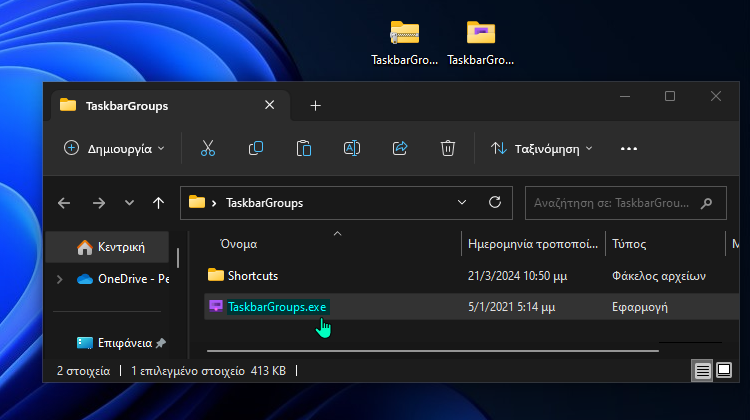The height and width of the screenshot is (420, 750).
Task: Click the 5/1/2021 5:14 μμ date cell
Action: [x=511, y=307]
